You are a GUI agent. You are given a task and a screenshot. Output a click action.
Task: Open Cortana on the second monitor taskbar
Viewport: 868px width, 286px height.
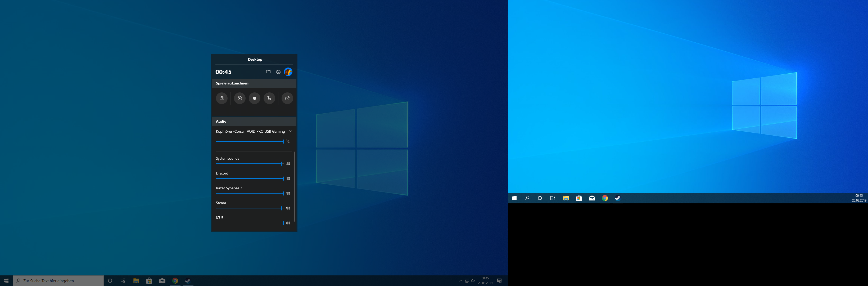coord(540,198)
